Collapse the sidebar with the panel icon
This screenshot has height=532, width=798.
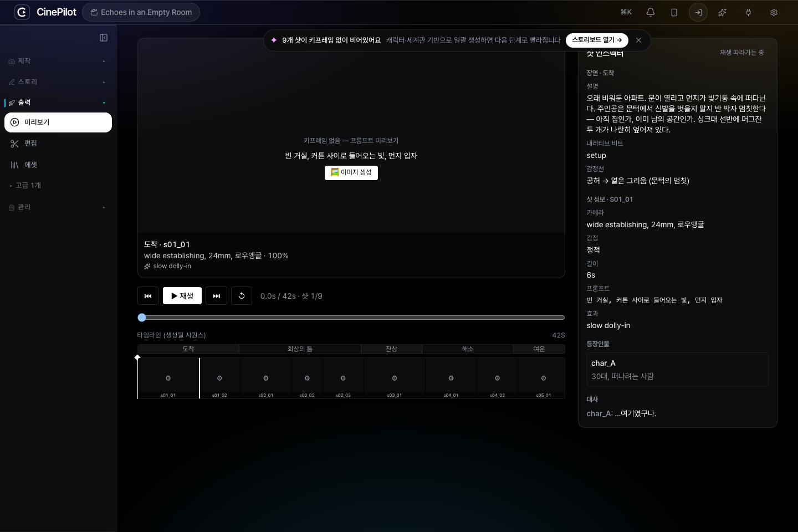(104, 38)
